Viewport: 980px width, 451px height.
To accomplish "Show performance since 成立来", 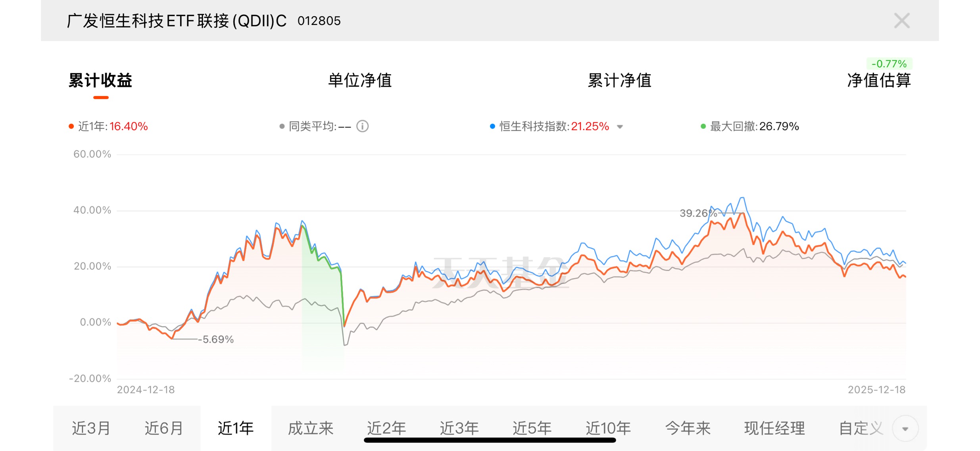I will pos(311,428).
